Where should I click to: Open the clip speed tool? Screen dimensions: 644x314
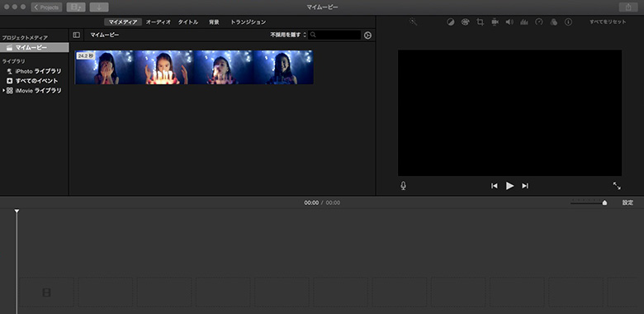click(539, 22)
